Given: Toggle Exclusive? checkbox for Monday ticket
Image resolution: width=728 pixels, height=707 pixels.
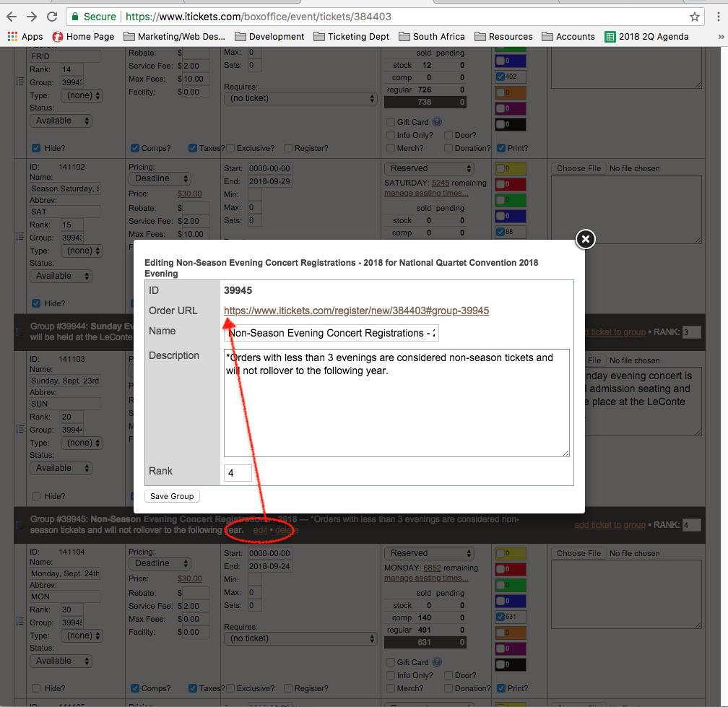Looking at the screenshot, I should click(230, 688).
